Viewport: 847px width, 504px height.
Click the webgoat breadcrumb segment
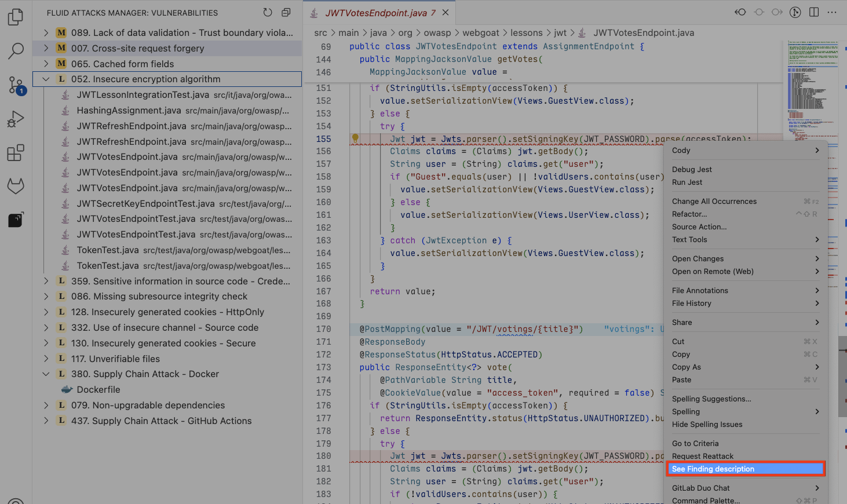[481, 33]
